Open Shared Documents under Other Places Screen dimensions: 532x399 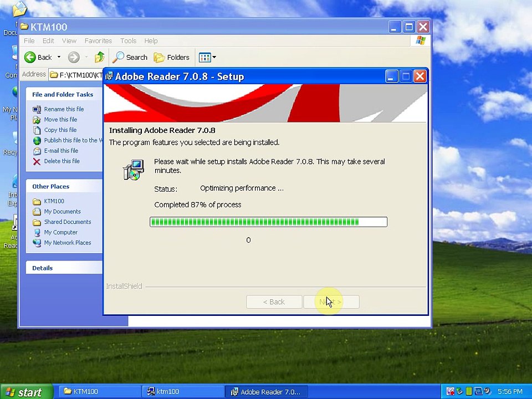pos(68,222)
